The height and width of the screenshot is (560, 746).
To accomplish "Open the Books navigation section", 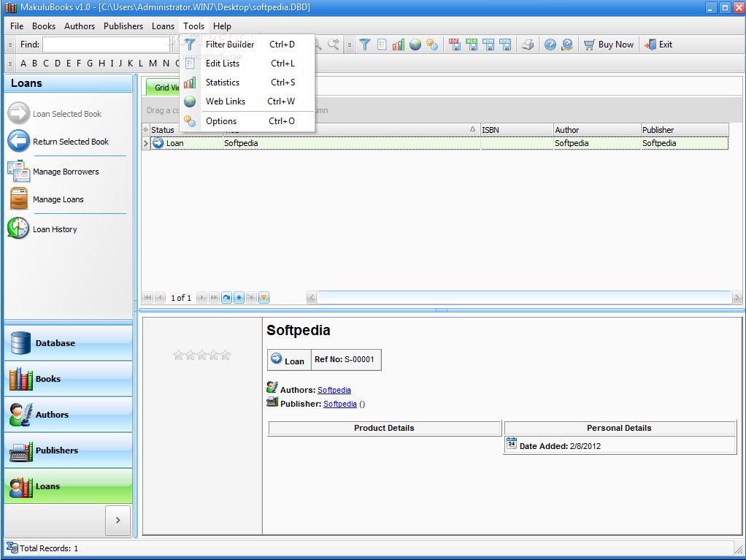I will click(69, 379).
